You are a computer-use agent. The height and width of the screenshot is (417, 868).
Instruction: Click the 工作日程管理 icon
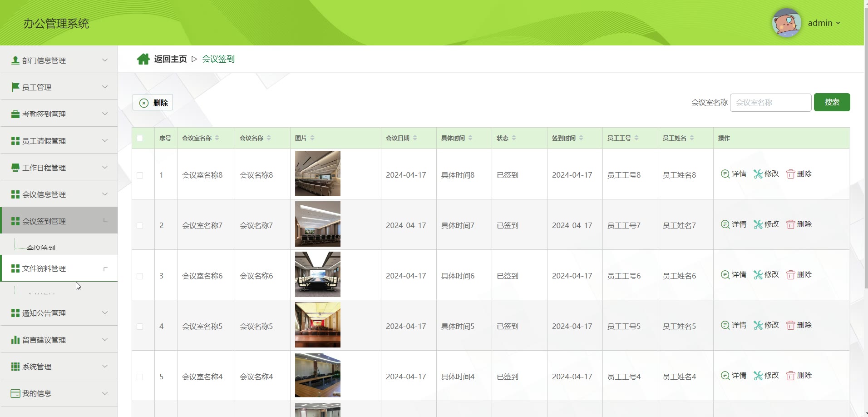[15, 168]
